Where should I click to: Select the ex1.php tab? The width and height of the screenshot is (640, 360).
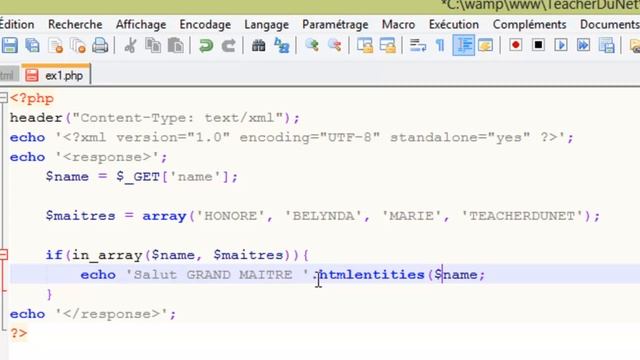(56, 75)
